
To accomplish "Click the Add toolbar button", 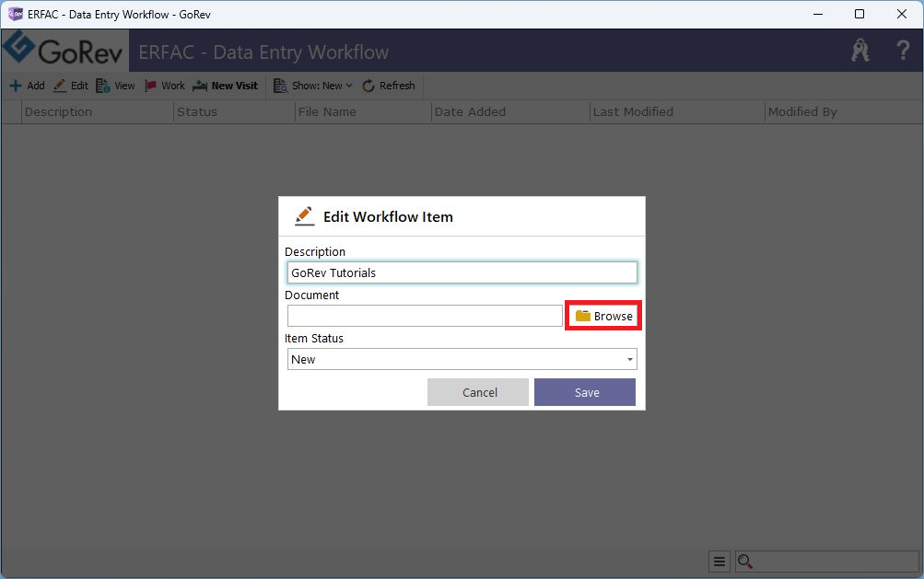I will point(27,86).
